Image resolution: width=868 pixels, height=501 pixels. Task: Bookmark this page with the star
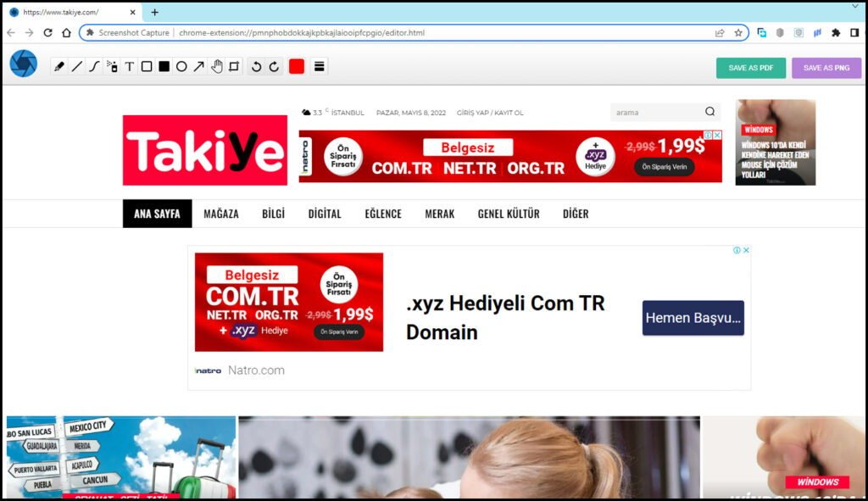738,33
